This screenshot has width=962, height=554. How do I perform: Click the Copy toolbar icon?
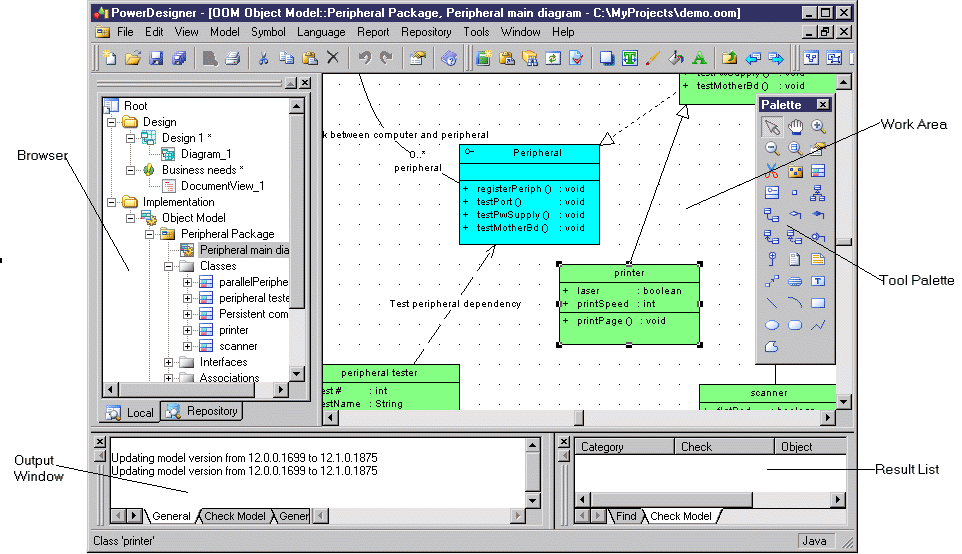click(x=287, y=58)
